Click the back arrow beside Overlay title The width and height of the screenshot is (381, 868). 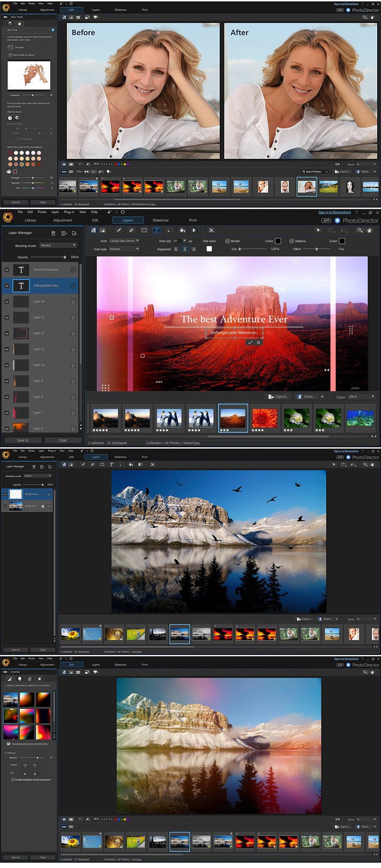tap(5, 672)
